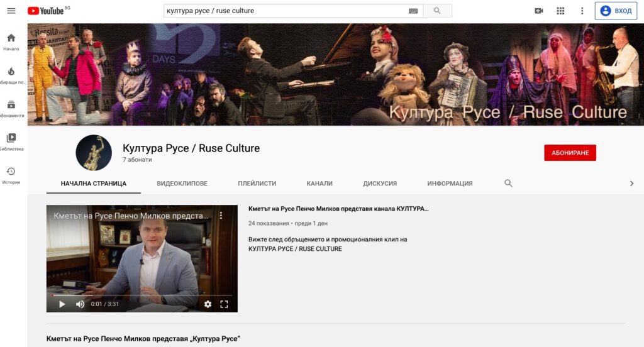This screenshot has height=347, width=644.
Task: Open История history in sidebar
Action: tap(11, 175)
